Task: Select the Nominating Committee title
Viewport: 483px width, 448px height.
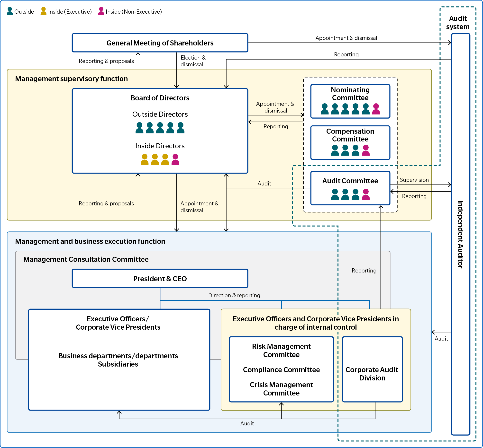Action: pyautogui.click(x=350, y=94)
